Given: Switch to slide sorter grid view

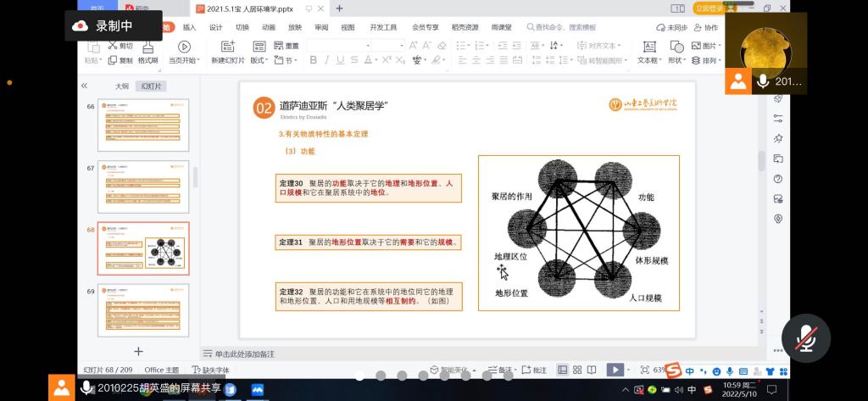Looking at the screenshot, I should point(577,370).
